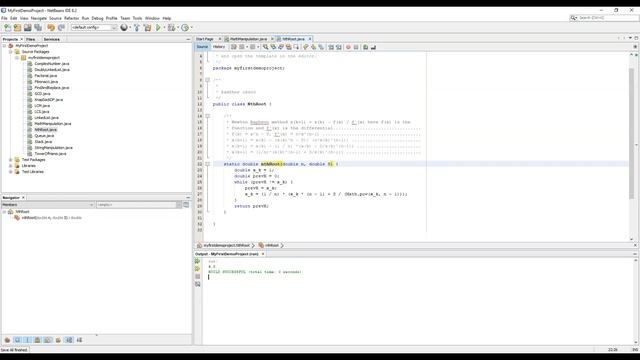The image size is (640, 360).
Task: Toggle the Rectangular Selection editor icon
Action: point(296,47)
